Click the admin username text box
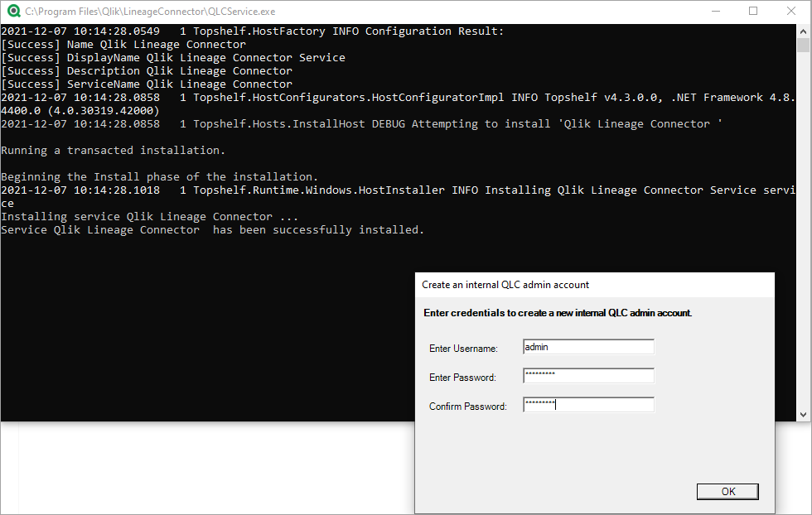This screenshot has width=812, height=515. (x=588, y=346)
